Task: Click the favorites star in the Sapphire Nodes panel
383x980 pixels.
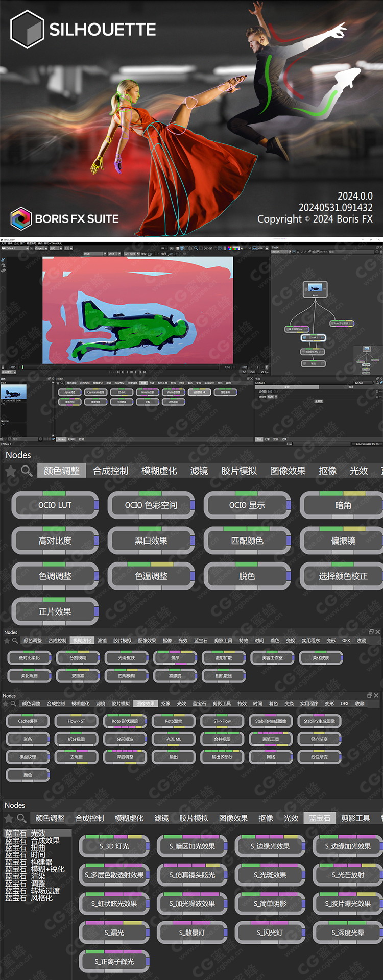Action: coord(9,818)
